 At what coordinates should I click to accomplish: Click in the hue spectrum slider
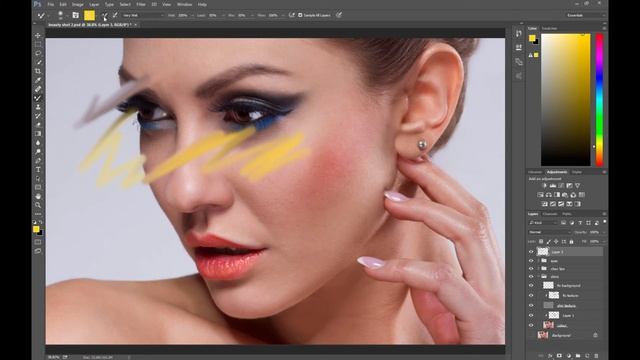click(600, 100)
